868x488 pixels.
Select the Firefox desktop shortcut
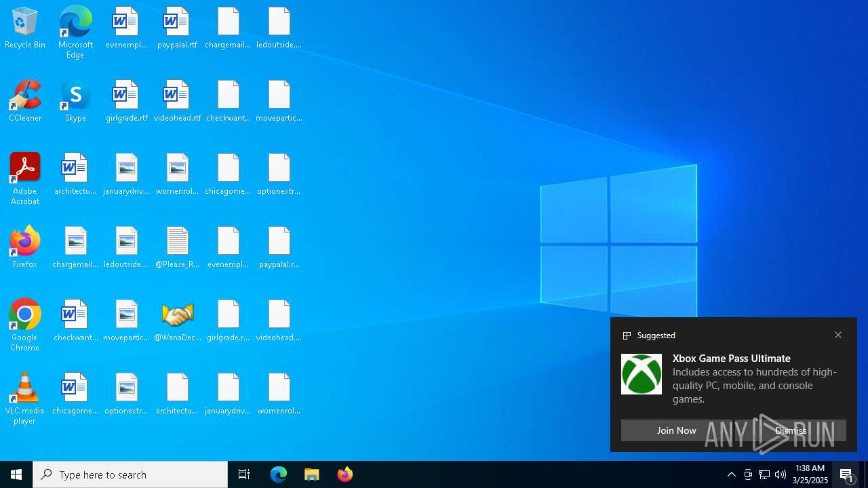click(x=25, y=248)
